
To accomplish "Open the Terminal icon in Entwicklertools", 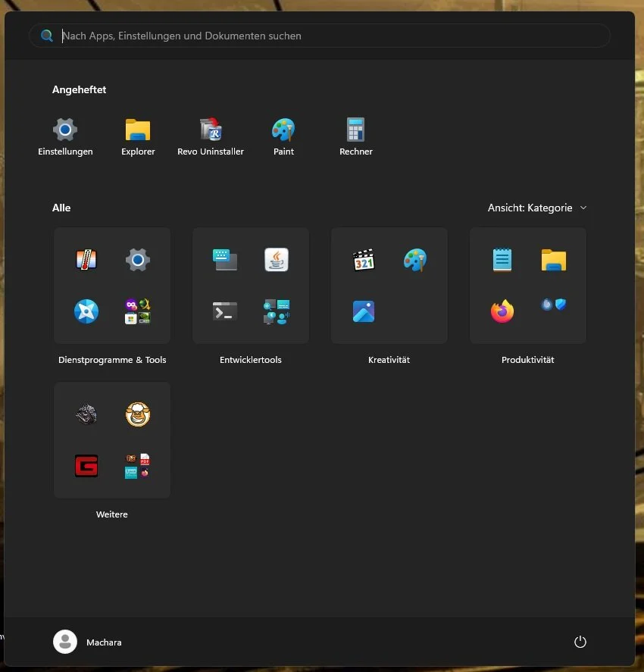I will [x=225, y=311].
